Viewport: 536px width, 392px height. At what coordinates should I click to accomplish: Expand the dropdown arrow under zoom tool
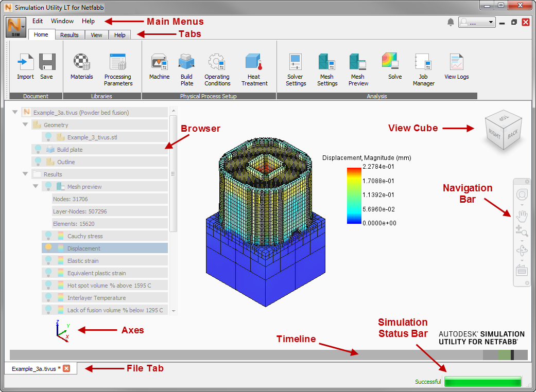click(522, 241)
